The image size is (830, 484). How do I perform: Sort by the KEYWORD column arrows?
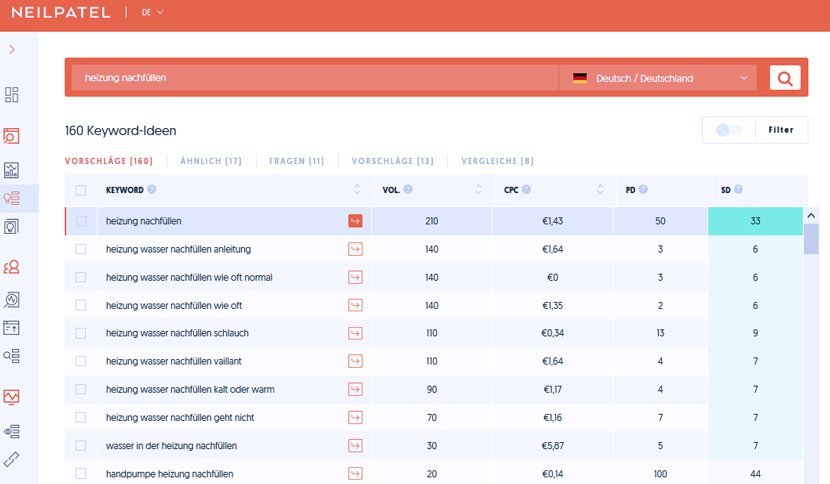pos(357,189)
